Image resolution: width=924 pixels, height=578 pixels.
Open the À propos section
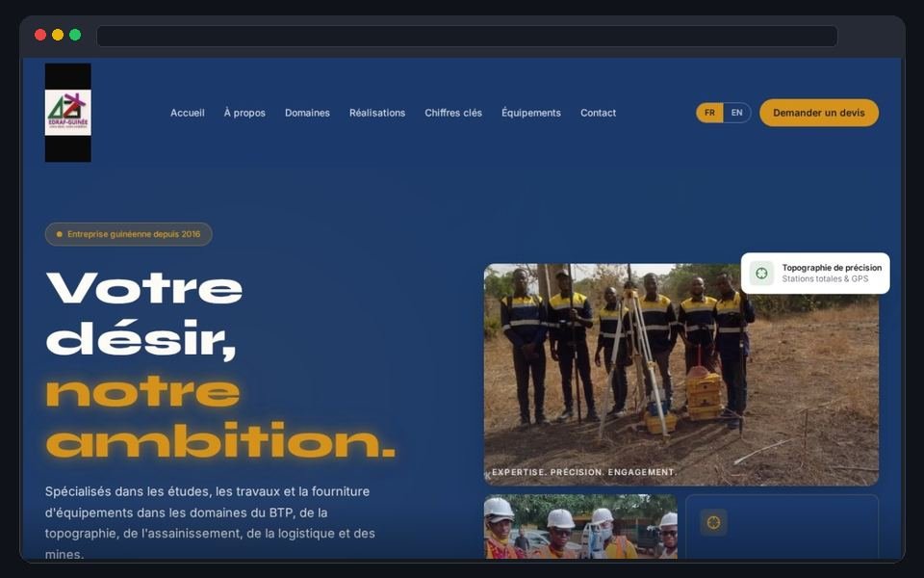point(244,113)
